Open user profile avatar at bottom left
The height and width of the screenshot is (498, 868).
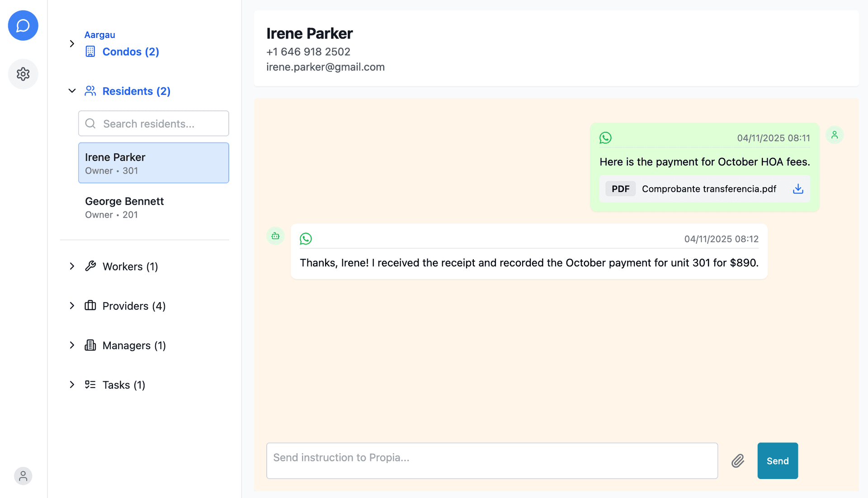pyautogui.click(x=23, y=476)
